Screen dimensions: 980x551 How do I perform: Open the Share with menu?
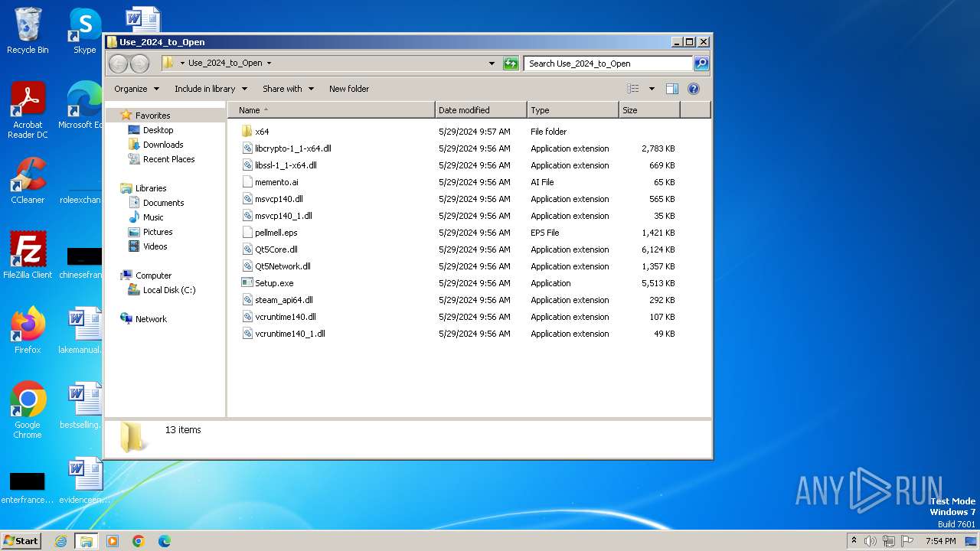point(288,89)
